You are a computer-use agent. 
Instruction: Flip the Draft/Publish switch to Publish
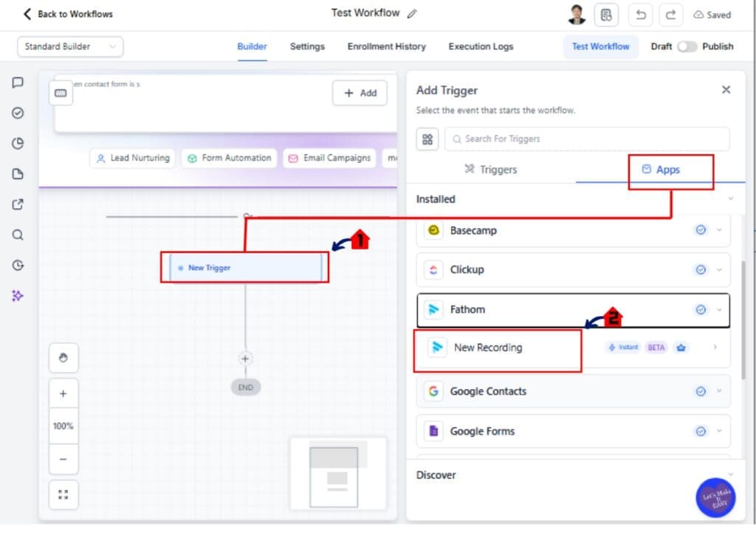[687, 46]
